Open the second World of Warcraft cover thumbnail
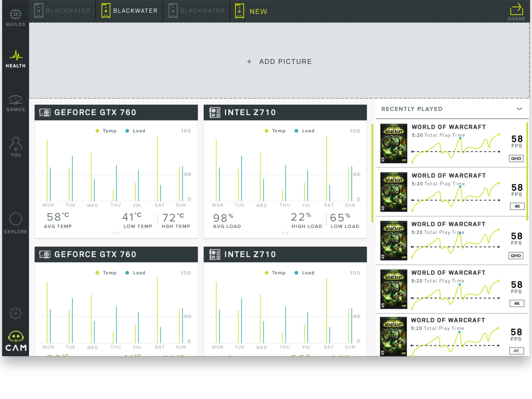The height and width of the screenshot is (399, 532). (x=394, y=192)
